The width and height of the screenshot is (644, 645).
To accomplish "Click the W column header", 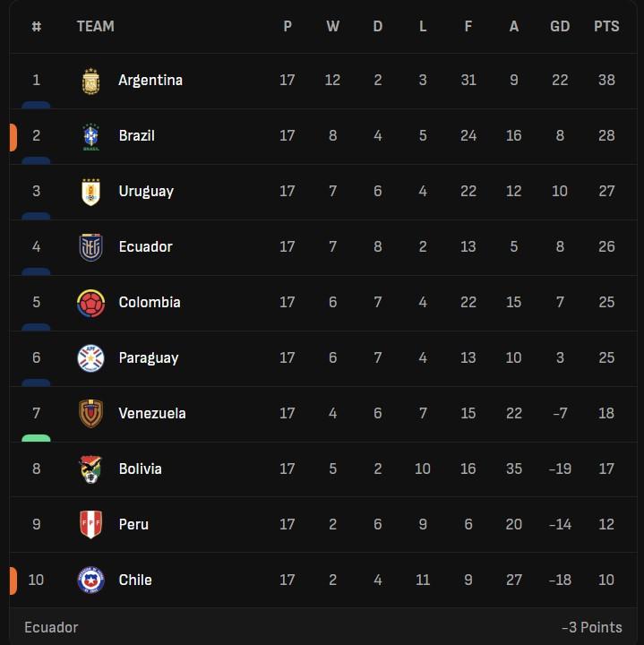I will 332,26.
